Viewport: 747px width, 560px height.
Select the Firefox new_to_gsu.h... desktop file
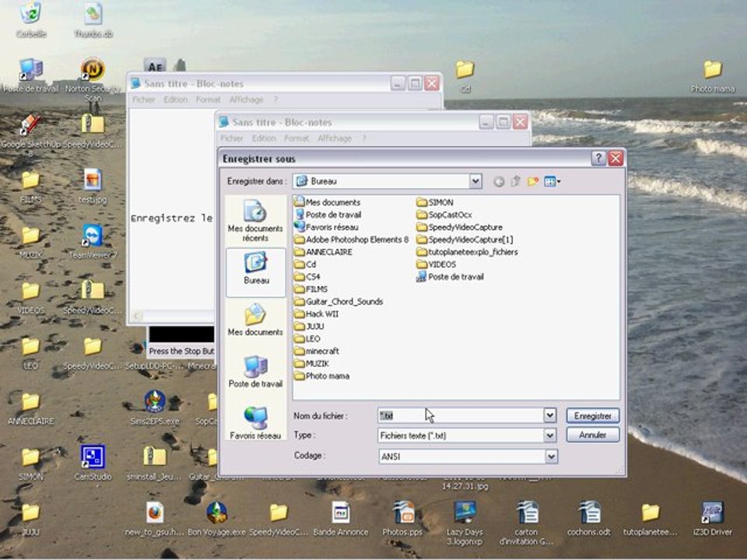[155, 518]
